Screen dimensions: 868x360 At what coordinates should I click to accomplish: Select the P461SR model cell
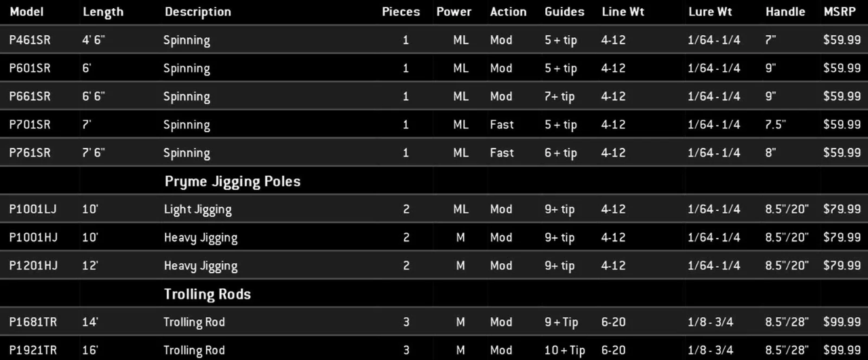point(30,40)
